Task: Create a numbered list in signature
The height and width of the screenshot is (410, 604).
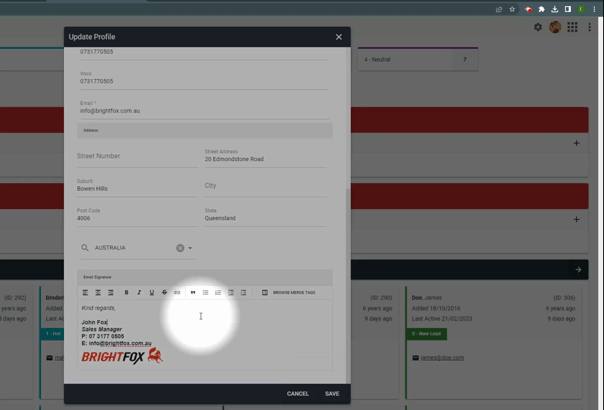Action: pyautogui.click(x=218, y=292)
